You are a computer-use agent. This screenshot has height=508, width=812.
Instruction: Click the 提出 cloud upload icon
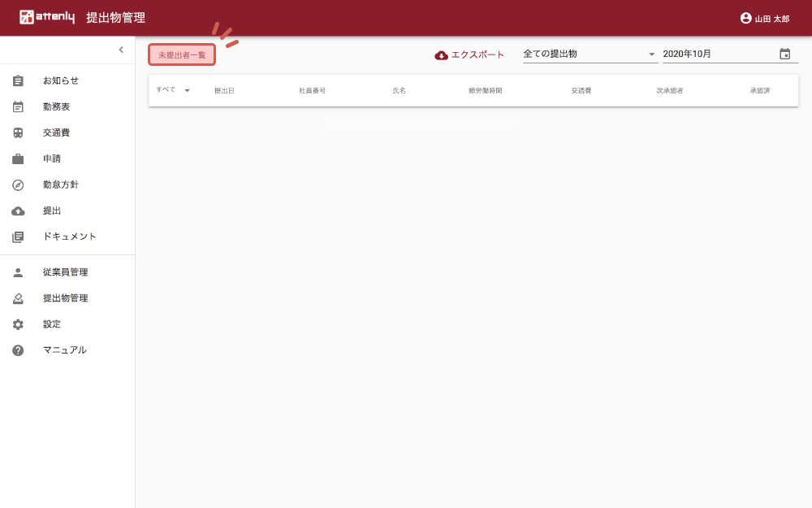coord(18,211)
